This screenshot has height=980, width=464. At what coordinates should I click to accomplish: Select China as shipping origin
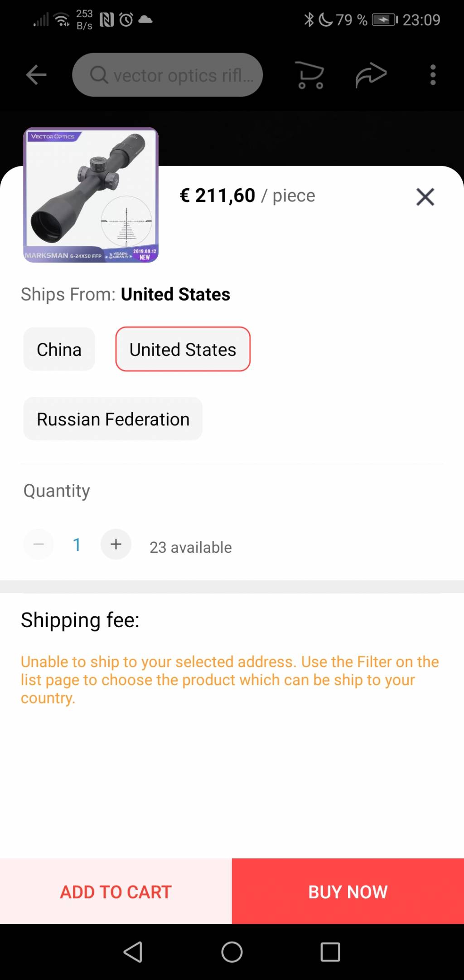tap(59, 349)
